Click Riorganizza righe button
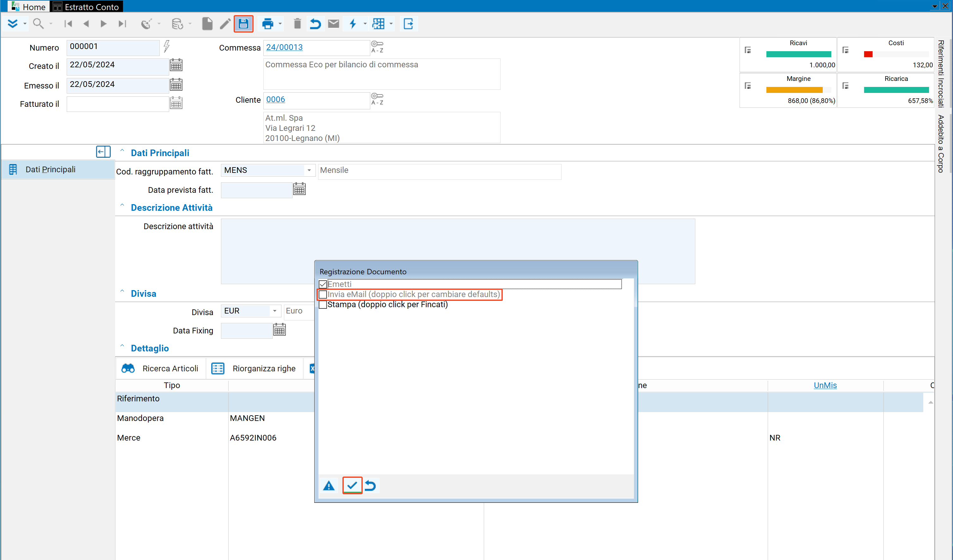The width and height of the screenshot is (953, 560). click(x=254, y=368)
